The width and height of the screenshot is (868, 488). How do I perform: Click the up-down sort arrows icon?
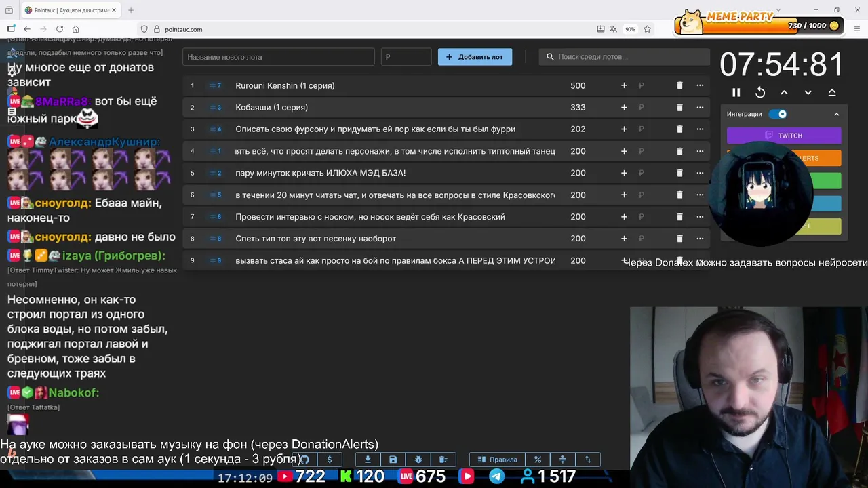588,460
